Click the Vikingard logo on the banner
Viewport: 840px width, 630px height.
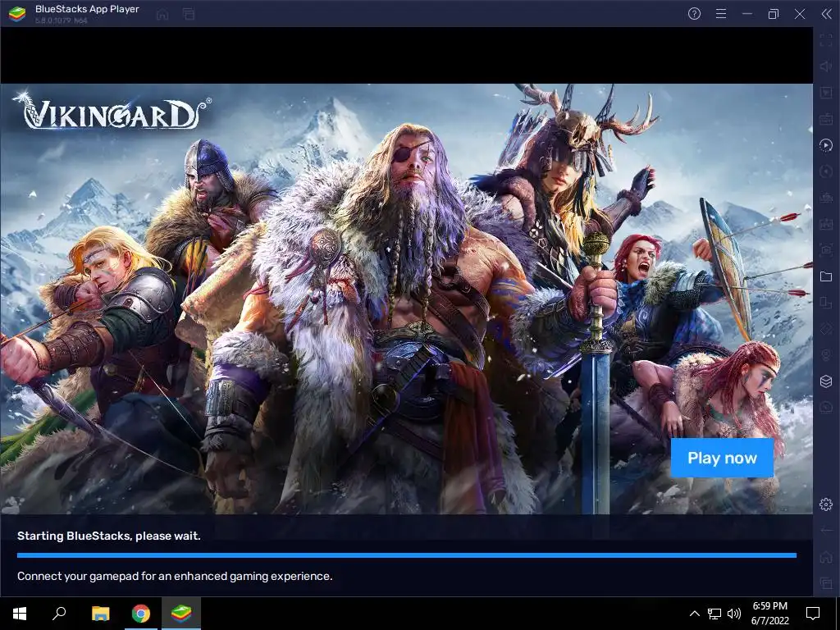pos(112,112)
